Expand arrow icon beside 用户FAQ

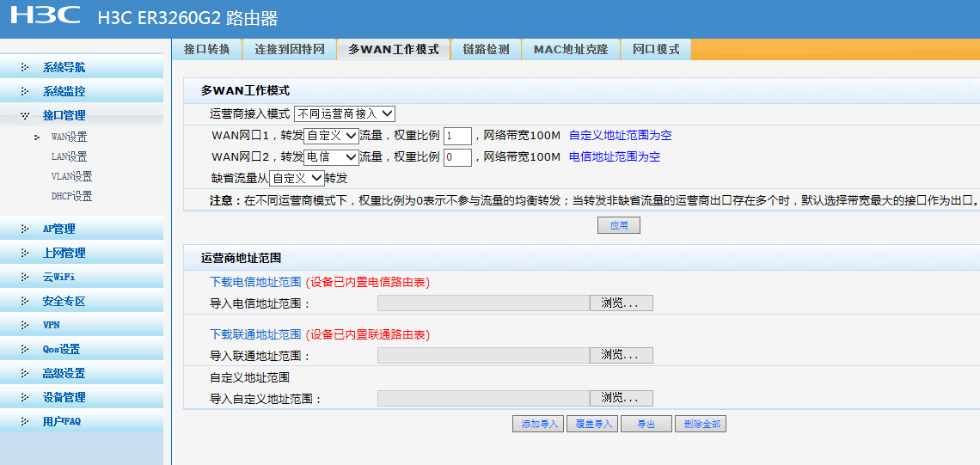click(x=25, y=421)
